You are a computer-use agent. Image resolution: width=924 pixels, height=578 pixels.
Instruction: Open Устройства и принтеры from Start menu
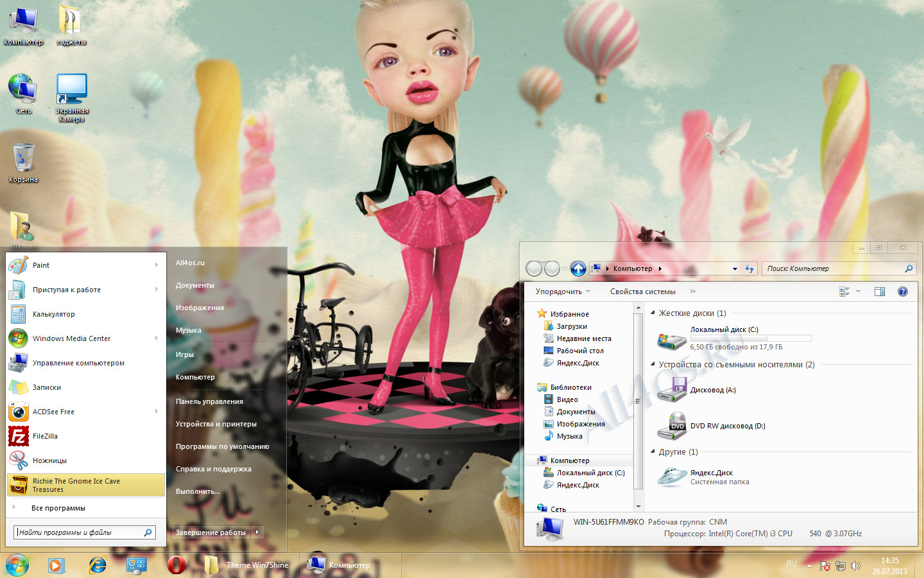point(216,424)
